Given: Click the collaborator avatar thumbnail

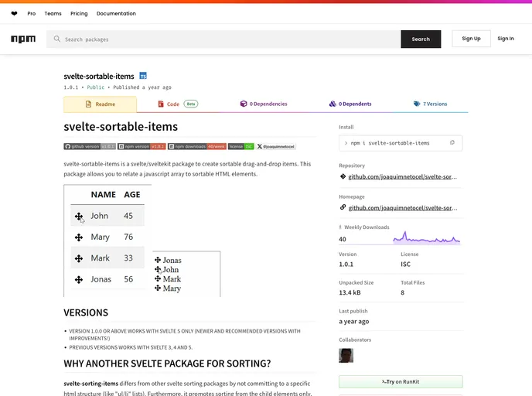Looking at the screenshot, I should pos(346,356).
